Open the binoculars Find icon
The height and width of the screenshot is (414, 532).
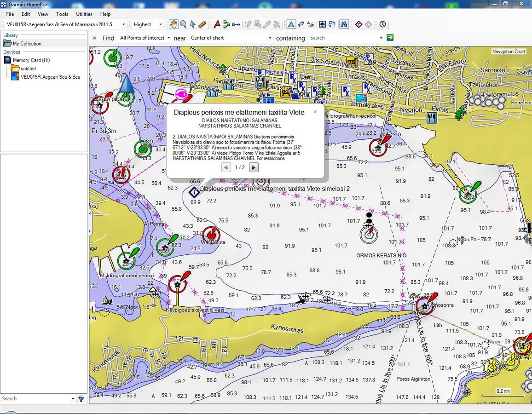pos(344,24)
